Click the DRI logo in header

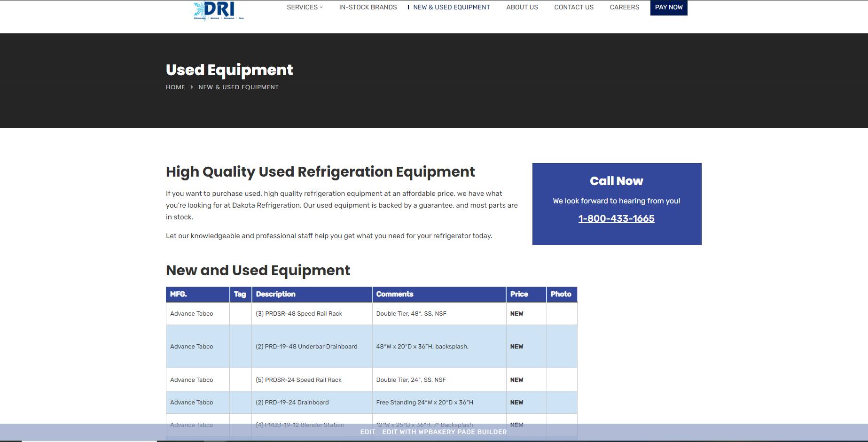[x=219, y=10]
